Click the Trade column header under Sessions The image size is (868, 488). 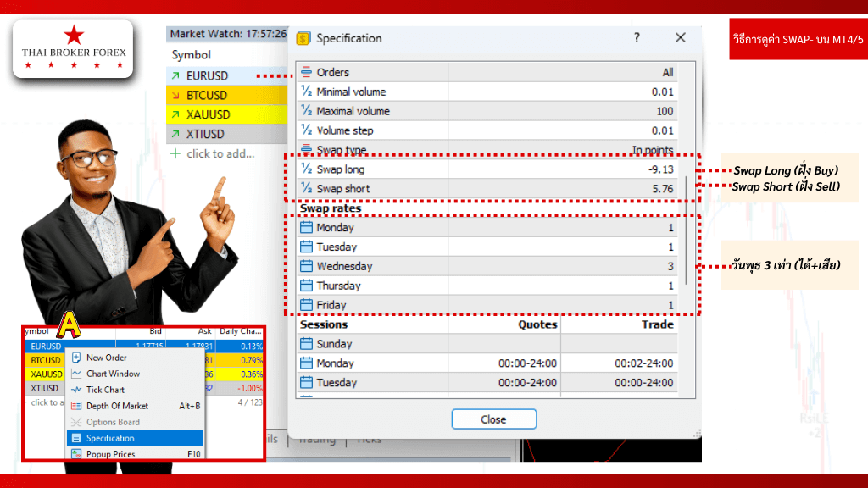[658, 324]
